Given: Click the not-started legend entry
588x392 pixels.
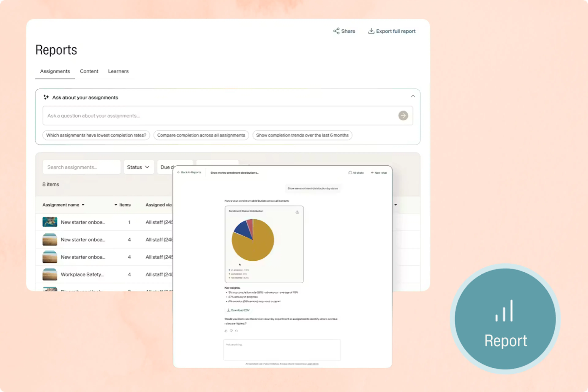Looking at the screenshot, I should coord(239,278).
